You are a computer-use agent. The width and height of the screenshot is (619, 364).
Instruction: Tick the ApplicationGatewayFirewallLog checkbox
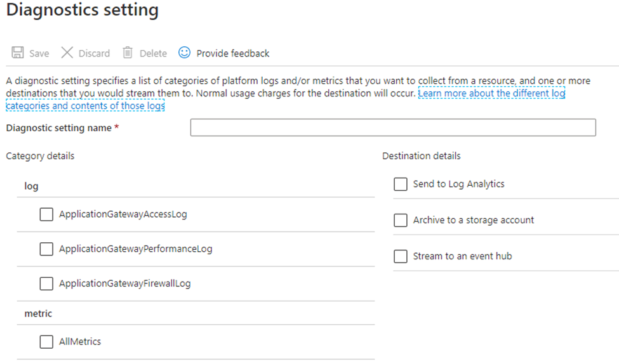(46, 283)
